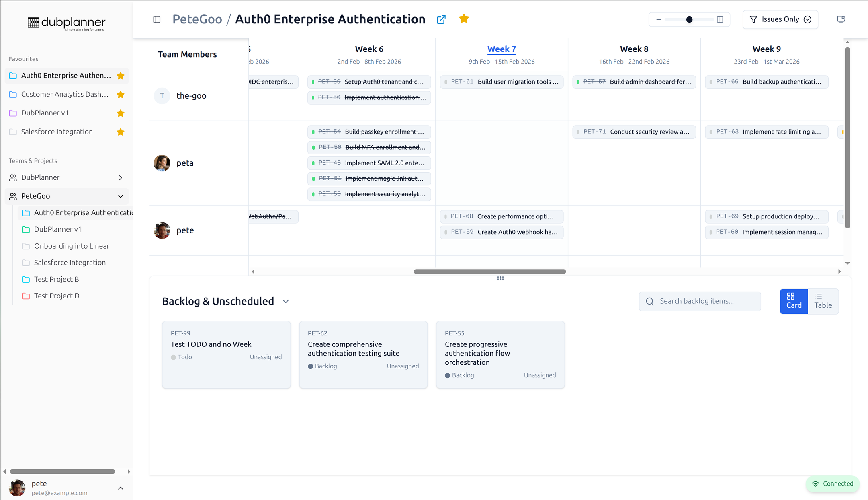Select the Card view tab
Screen dimensions: 868x500
pos(794,301)
